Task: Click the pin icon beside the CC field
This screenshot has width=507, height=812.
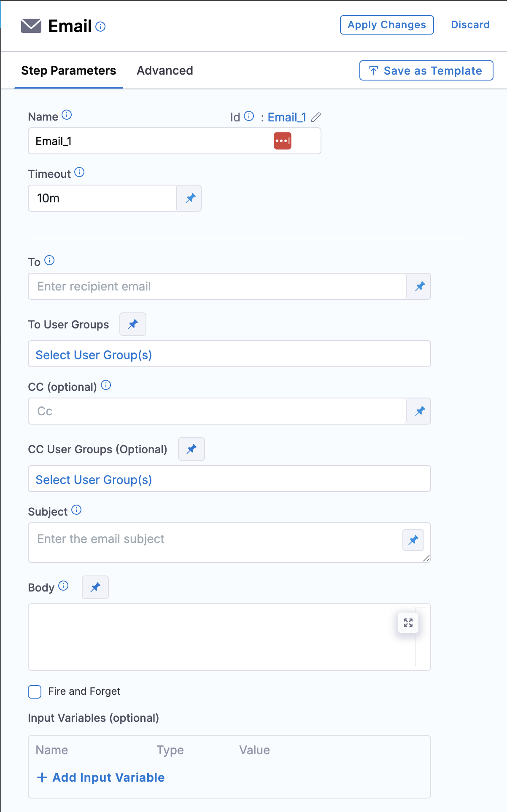Action: coord(420,411)
